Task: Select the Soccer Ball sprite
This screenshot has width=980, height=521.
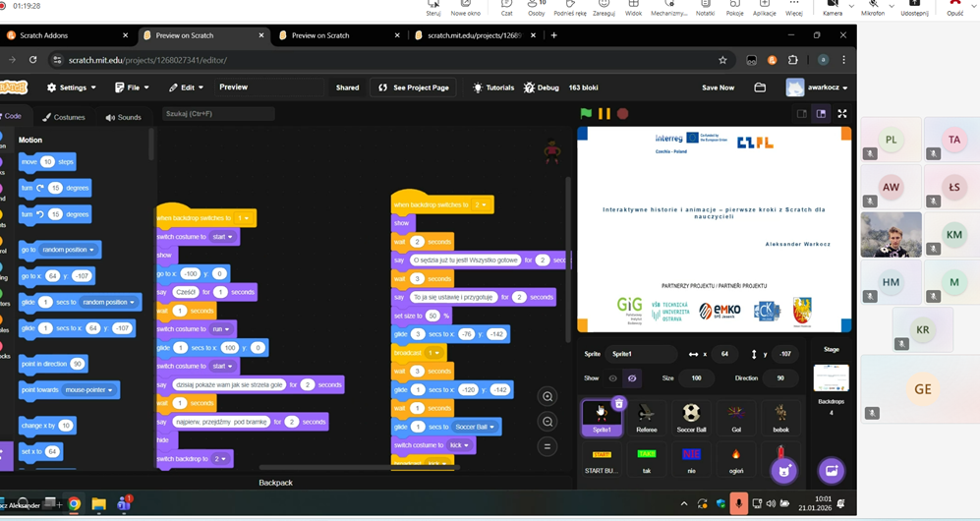Action: (691, 416)
